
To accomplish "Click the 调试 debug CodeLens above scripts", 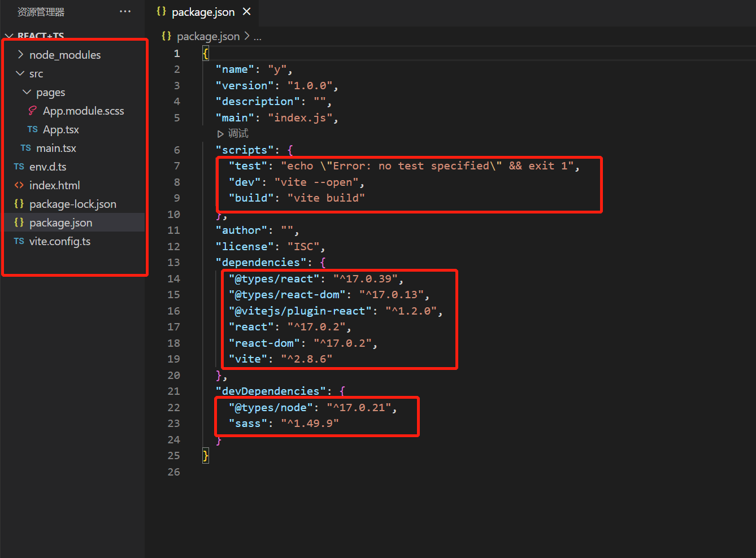I will tap(238, 133).
